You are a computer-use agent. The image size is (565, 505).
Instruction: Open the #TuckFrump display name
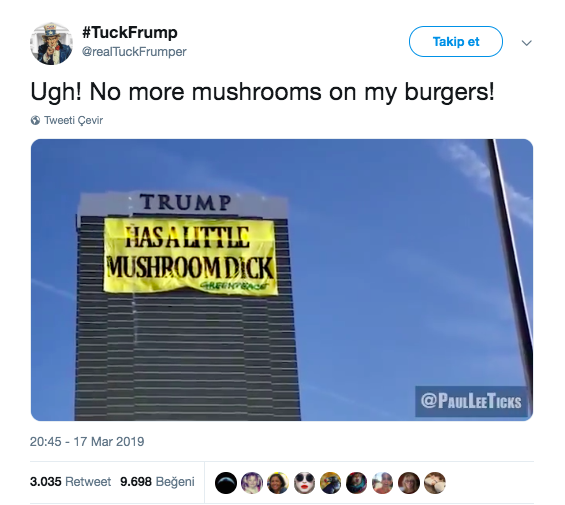click(x=130, y=32)
